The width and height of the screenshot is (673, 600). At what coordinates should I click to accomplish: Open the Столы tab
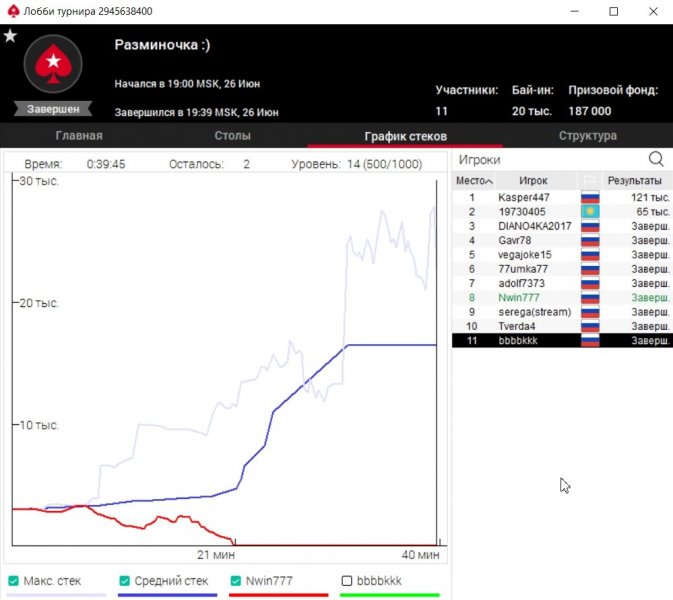coord(232,136)
